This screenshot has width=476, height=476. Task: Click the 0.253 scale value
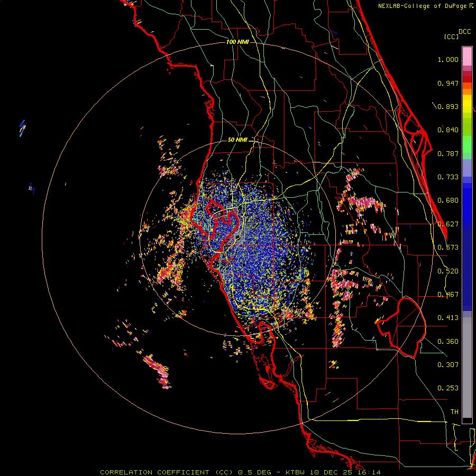coord(448,388)
